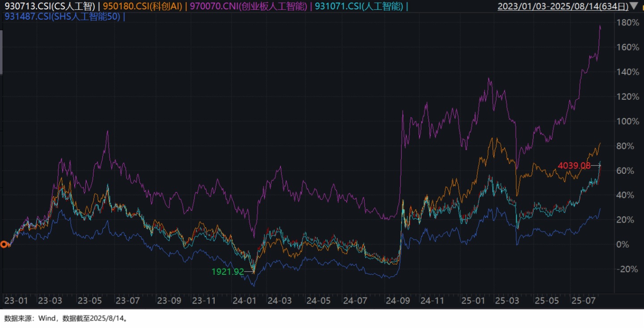Viewport: 644px width, 328px height.
Task: Click the 100% label on right axis
Action: [627, 122]
